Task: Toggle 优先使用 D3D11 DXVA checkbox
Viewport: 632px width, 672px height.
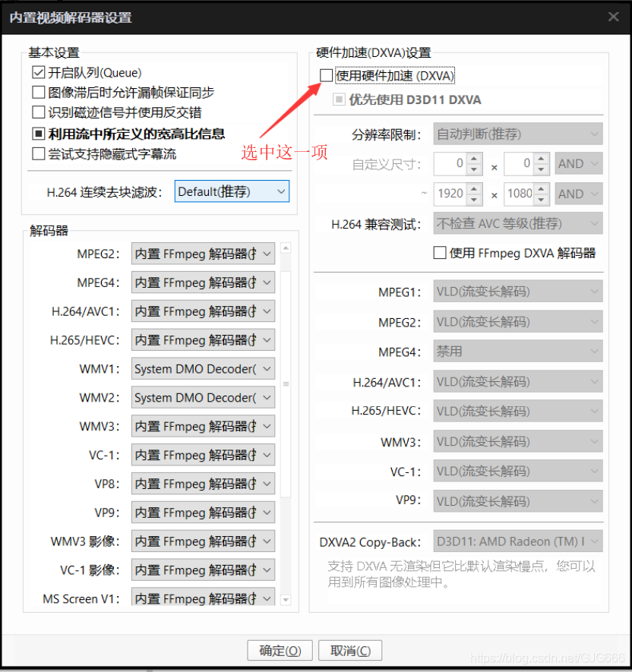Action: tap(339, 99)
